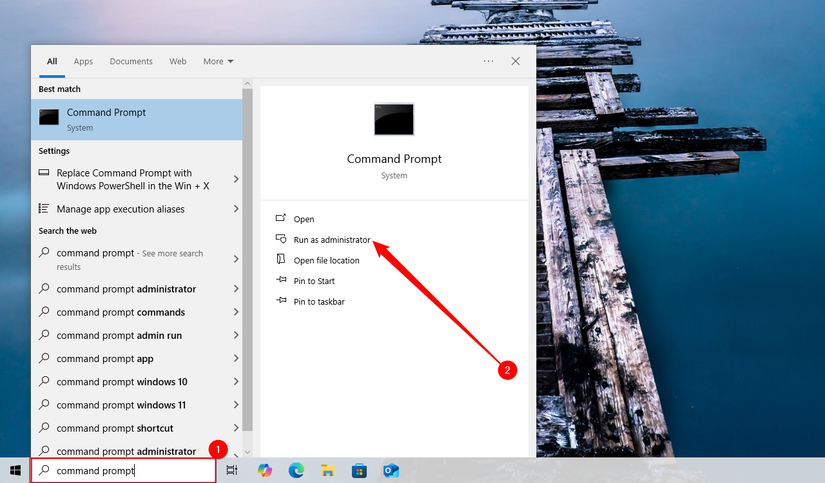The height and width of the screenshot is (483, 825).
Task: Click the command prompt search box
Action: (x=124, y=470)
